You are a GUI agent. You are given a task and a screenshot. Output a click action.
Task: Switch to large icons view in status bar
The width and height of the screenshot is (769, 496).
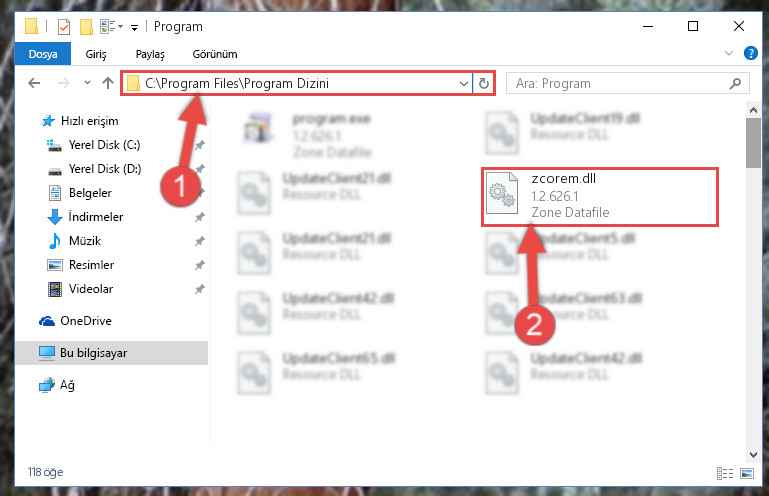tap(747, 473)
